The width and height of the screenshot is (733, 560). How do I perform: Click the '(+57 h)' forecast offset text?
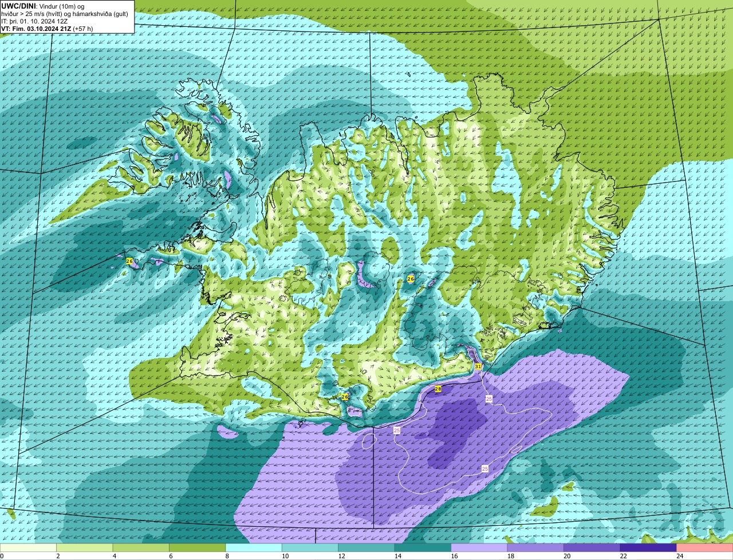[x=83, y=28]
